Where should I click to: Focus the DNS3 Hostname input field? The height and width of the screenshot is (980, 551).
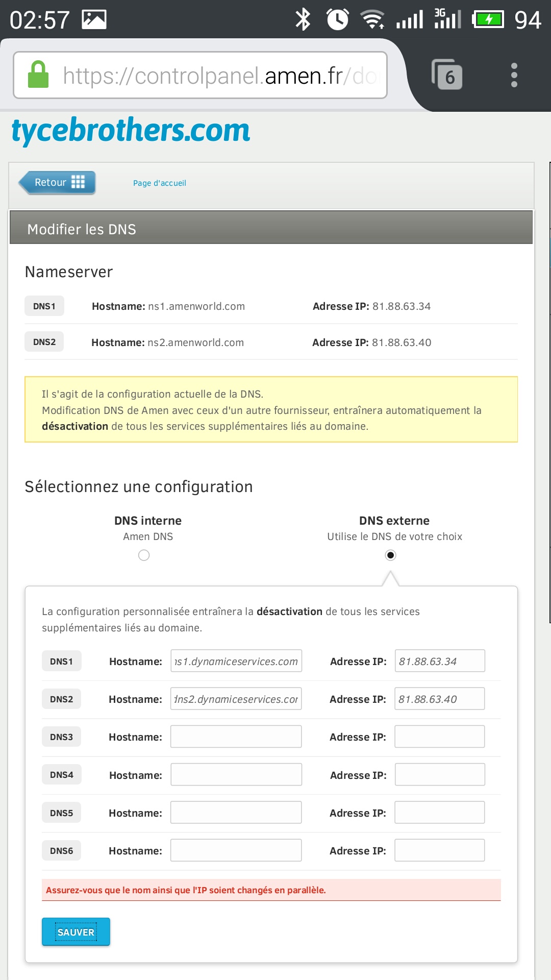click(236, 737)
